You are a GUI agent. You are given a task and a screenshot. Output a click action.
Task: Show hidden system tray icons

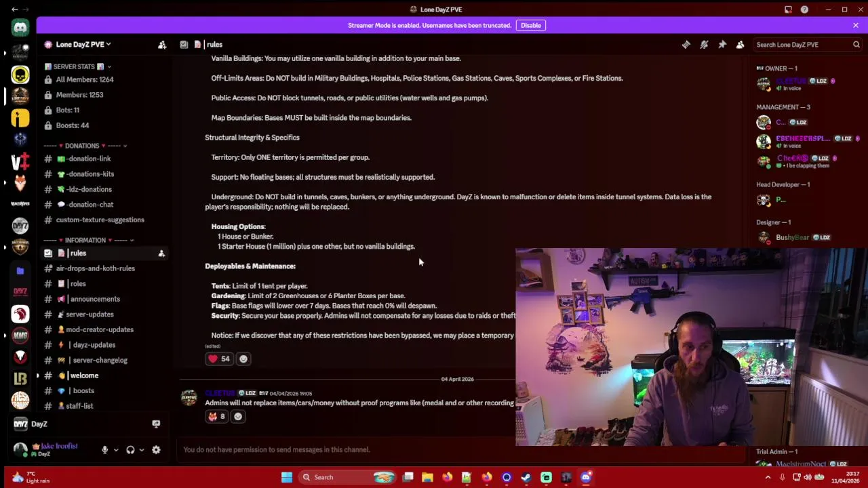tap(768, 477)
